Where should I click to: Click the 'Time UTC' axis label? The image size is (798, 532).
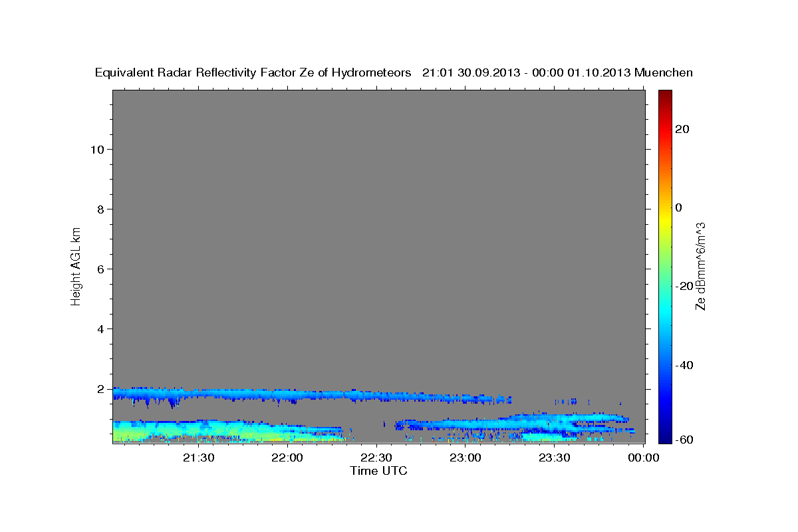click(x=378, y=471)
